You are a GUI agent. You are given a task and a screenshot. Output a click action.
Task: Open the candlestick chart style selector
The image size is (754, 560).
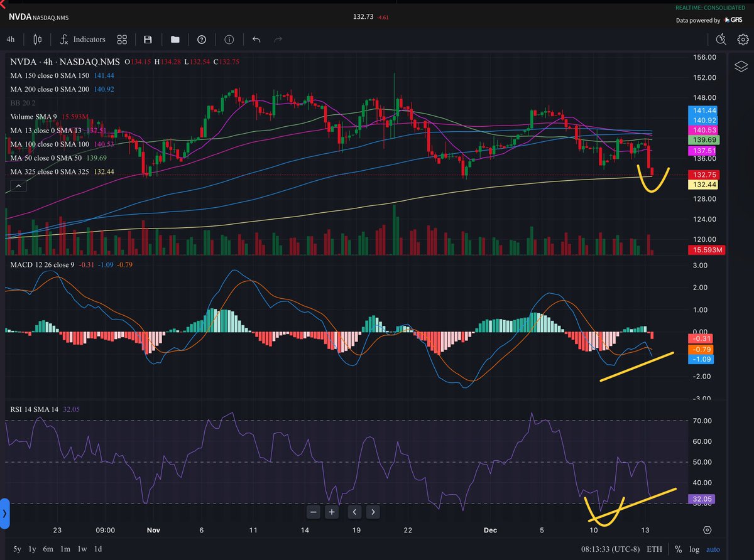tap(37, 40)
